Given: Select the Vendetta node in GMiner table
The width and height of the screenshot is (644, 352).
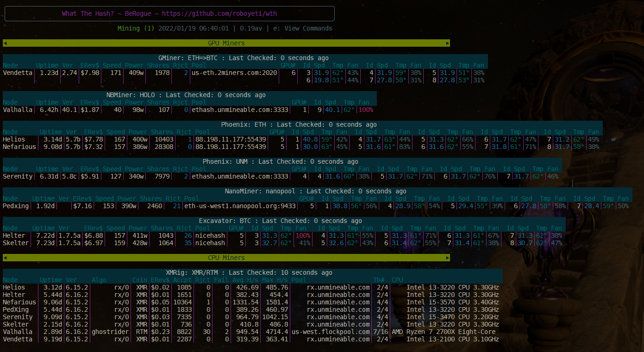Looking at the screenshot, I should click(18, 73).
